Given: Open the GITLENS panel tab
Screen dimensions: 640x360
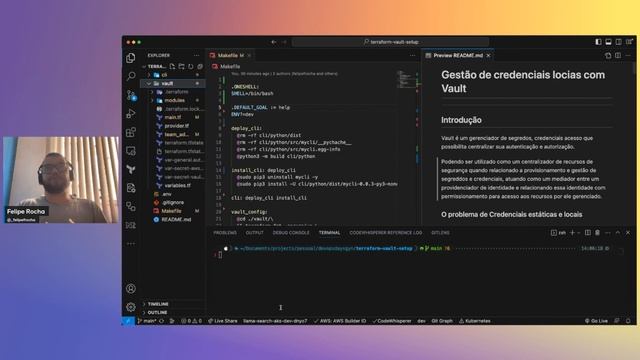Looking at the screenshot, I should 440,233.
